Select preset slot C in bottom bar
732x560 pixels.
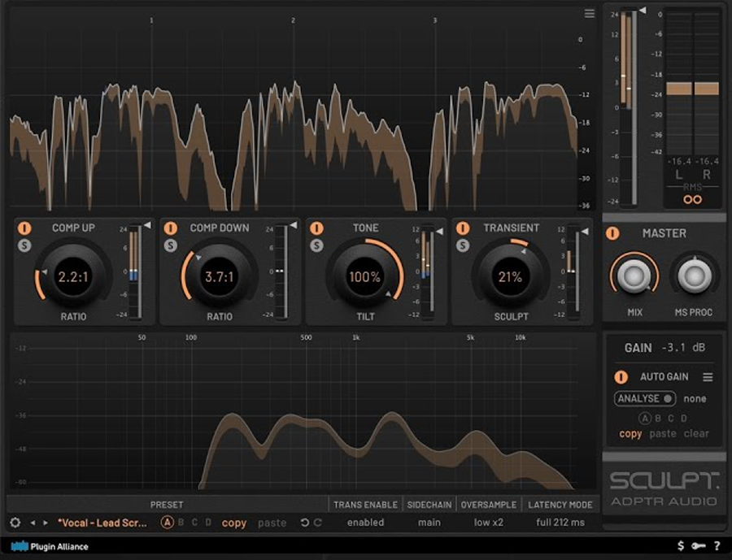pos(194,522)
